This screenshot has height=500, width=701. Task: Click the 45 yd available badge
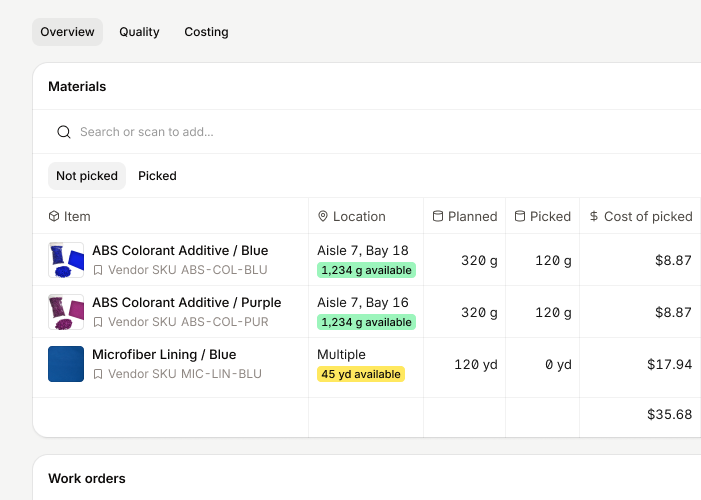[x=361, y=374]
